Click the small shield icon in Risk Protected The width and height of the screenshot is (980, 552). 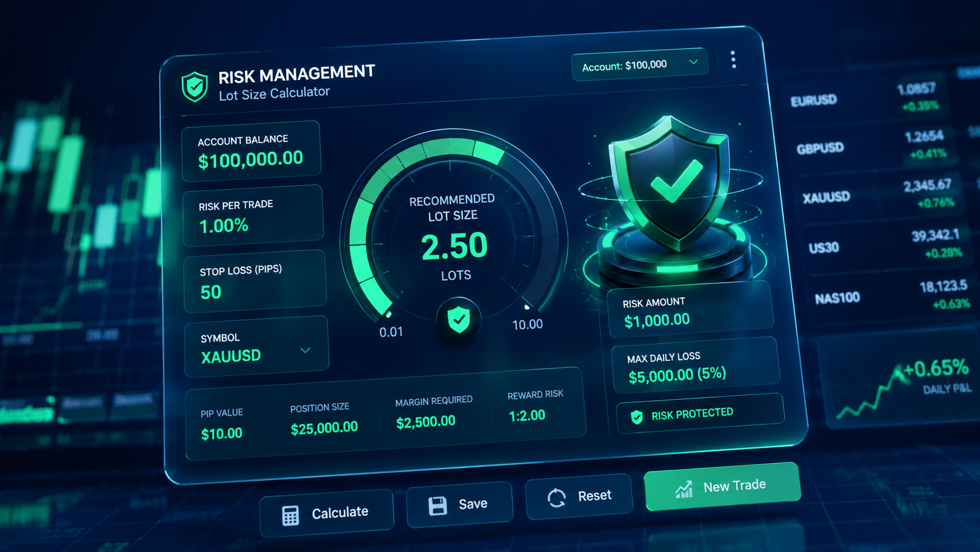637,417
